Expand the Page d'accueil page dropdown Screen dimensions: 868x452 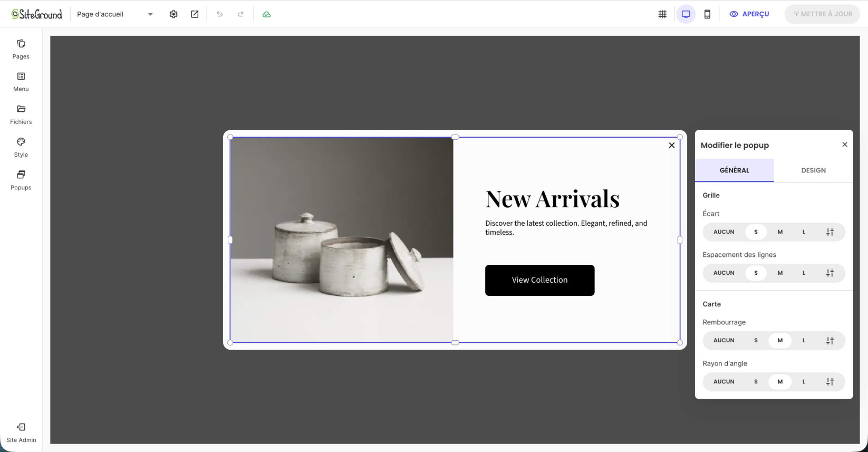click(x=115, y=14)
